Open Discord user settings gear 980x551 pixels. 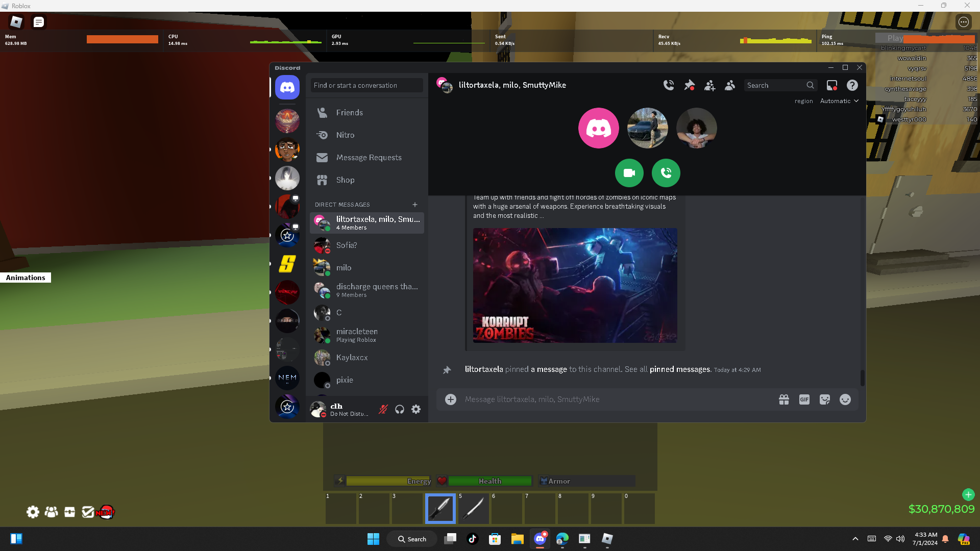click(416, 409)
